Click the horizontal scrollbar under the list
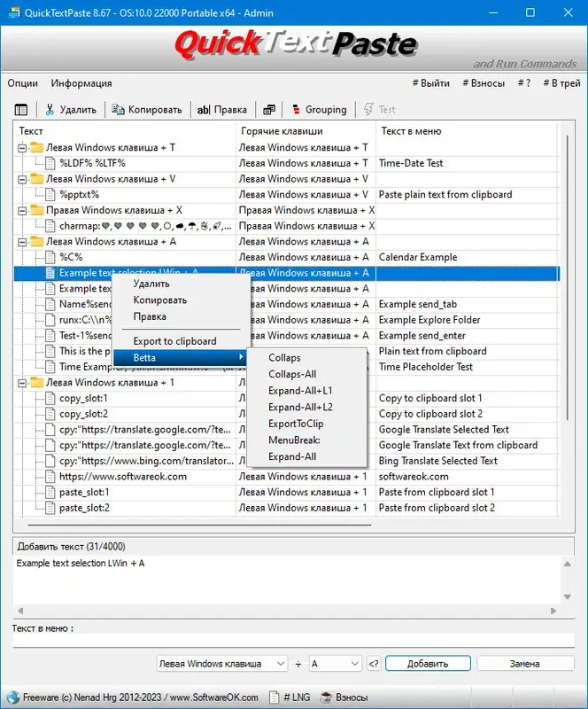Screen dimensions: 588x709 (199, 525)
